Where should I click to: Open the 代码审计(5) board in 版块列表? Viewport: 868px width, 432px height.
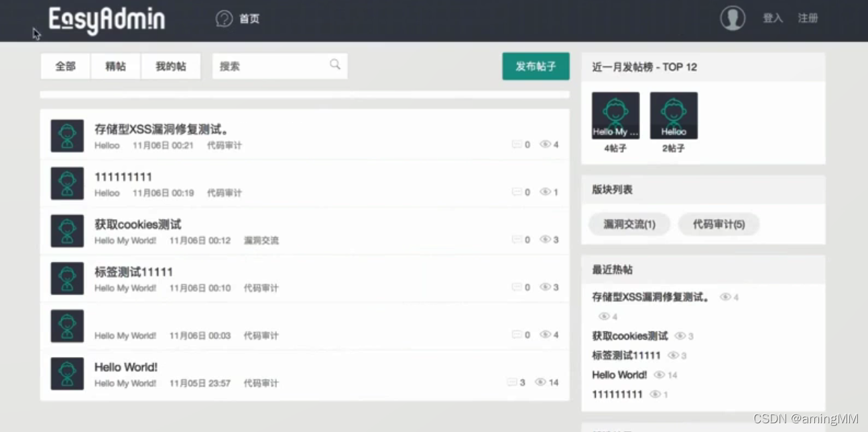(719, 225)
